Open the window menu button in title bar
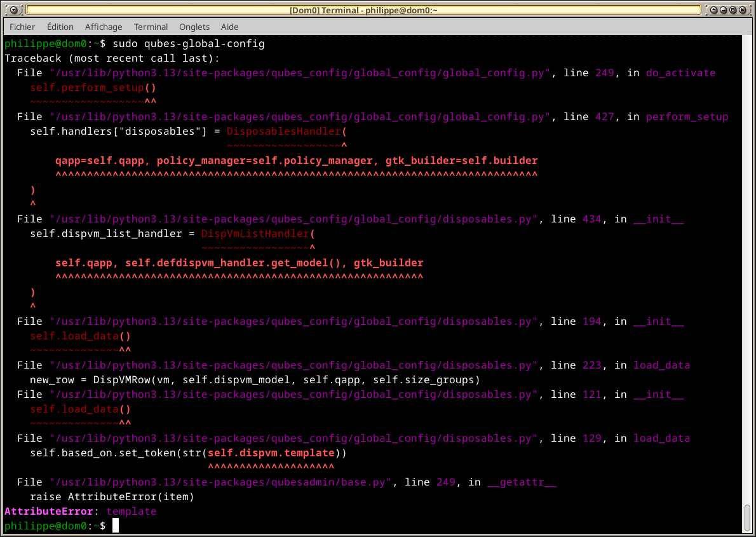 pos(14,10)
